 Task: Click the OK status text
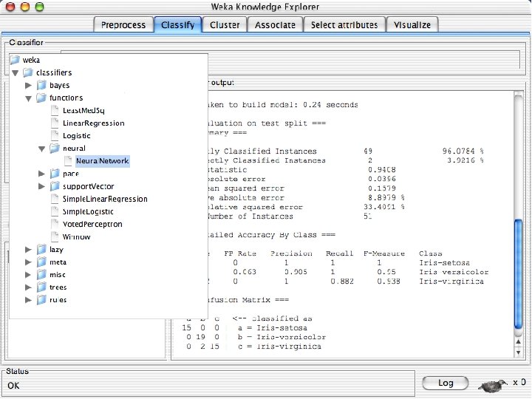coord(13,386)
